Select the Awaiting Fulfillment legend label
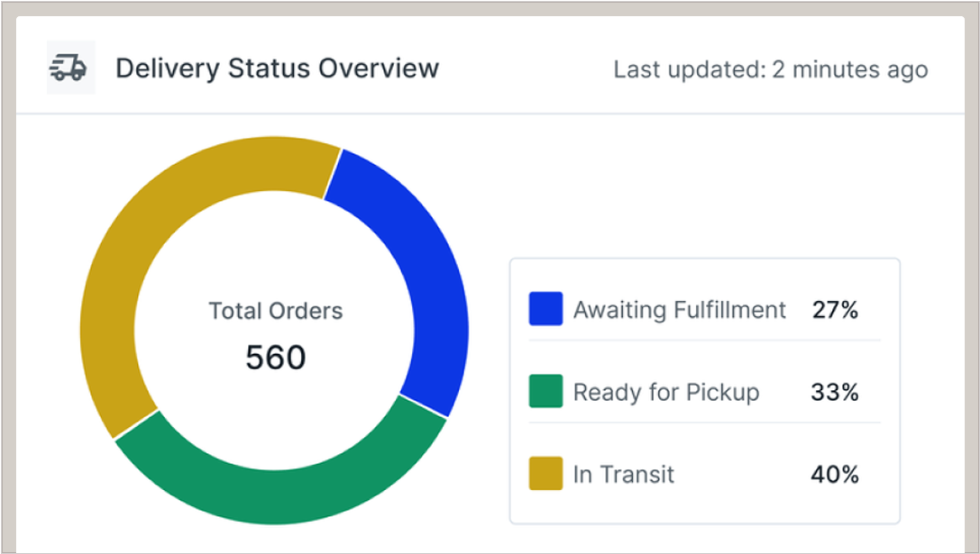This screenshot has height=554, width=980. pos(680,310)
